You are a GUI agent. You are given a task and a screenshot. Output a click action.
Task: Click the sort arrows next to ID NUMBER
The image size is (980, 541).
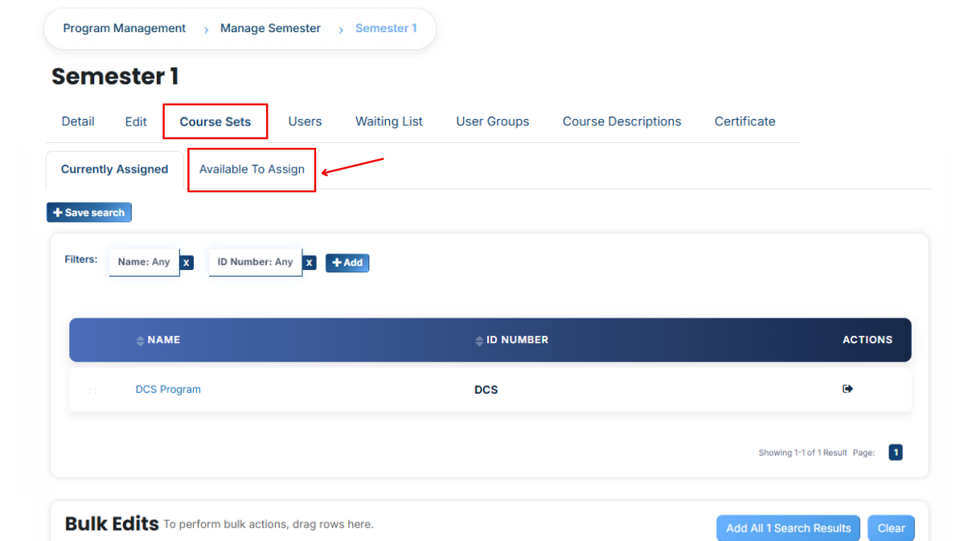(479, 341)
